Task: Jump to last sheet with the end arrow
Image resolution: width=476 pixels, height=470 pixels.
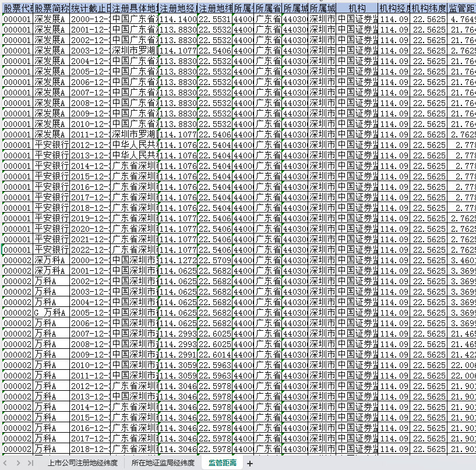Action: (30, 463)
